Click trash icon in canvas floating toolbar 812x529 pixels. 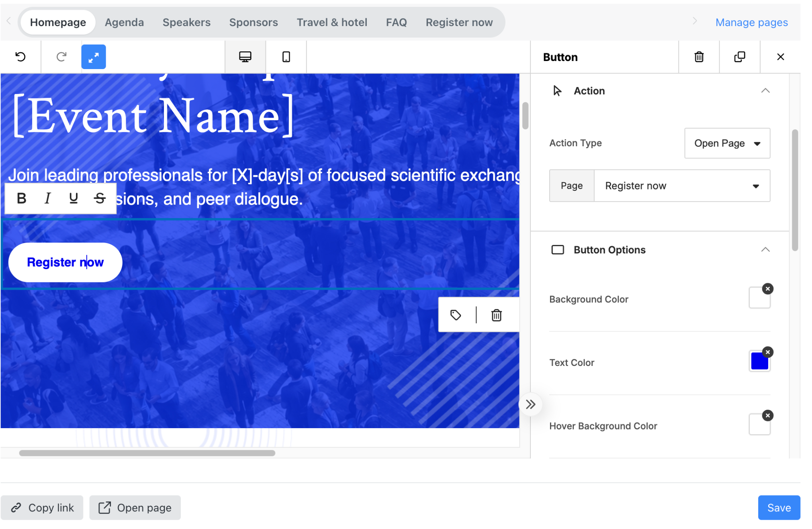click(x=497, y=315)
